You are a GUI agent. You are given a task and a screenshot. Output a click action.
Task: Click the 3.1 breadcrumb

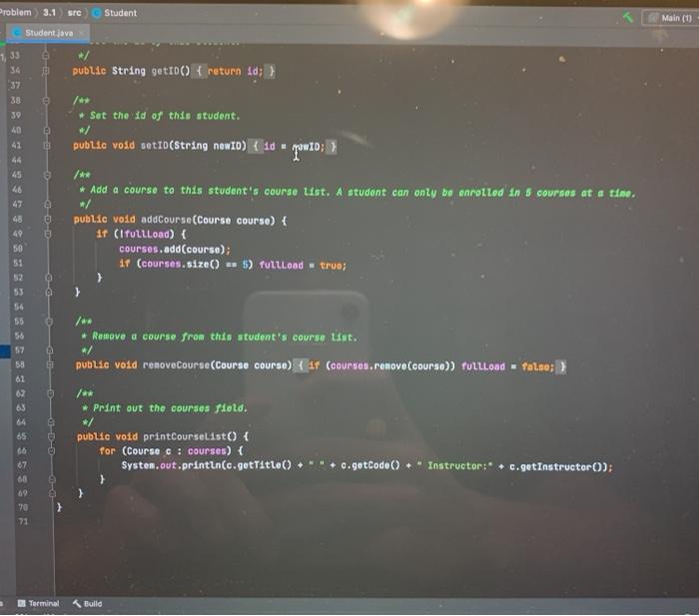tap(50, 13)
